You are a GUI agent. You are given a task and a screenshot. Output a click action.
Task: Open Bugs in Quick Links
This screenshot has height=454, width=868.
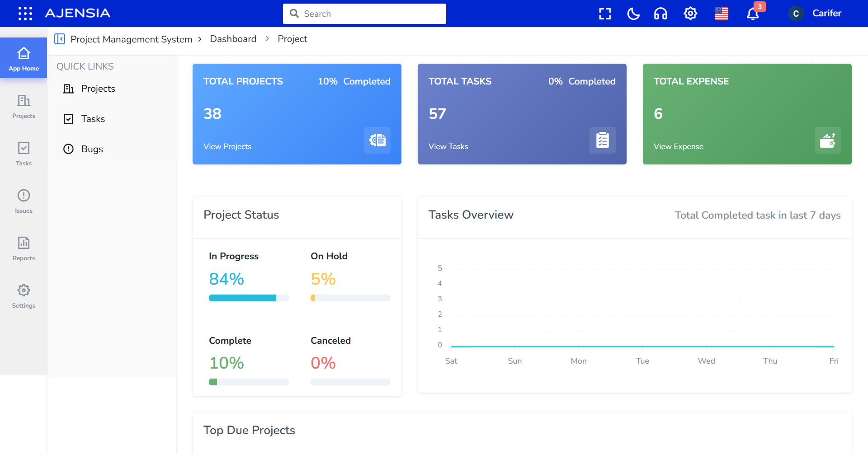tap(92, 149)
